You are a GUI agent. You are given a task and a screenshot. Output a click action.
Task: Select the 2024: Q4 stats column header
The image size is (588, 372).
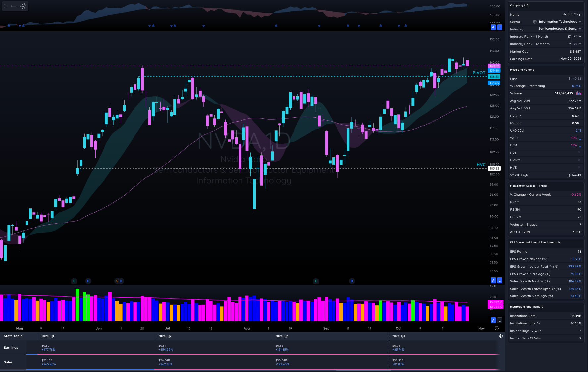pyautogui.click(x=399, y=336)
